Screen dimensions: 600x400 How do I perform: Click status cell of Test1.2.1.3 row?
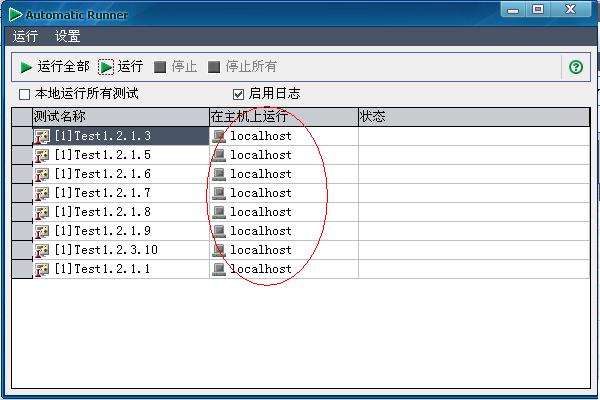tap(474, 136)
